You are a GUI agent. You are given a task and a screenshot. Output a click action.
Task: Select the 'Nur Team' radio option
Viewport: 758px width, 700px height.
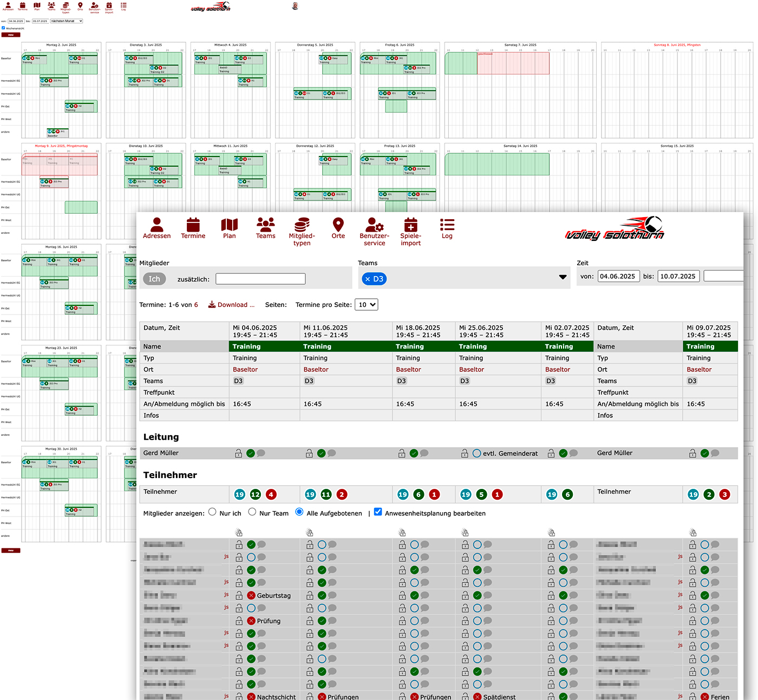[252, 512]
